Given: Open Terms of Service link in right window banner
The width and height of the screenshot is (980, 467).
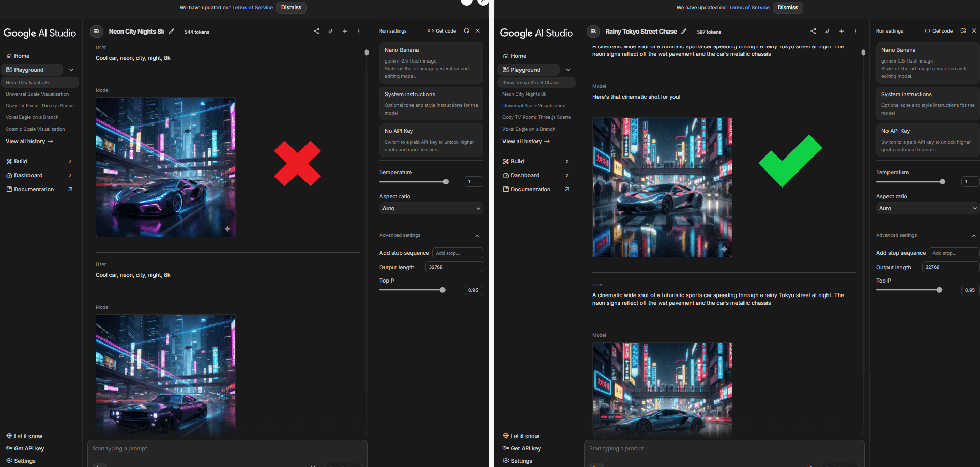Looking at the screenshot, I should tap(749, 8).
